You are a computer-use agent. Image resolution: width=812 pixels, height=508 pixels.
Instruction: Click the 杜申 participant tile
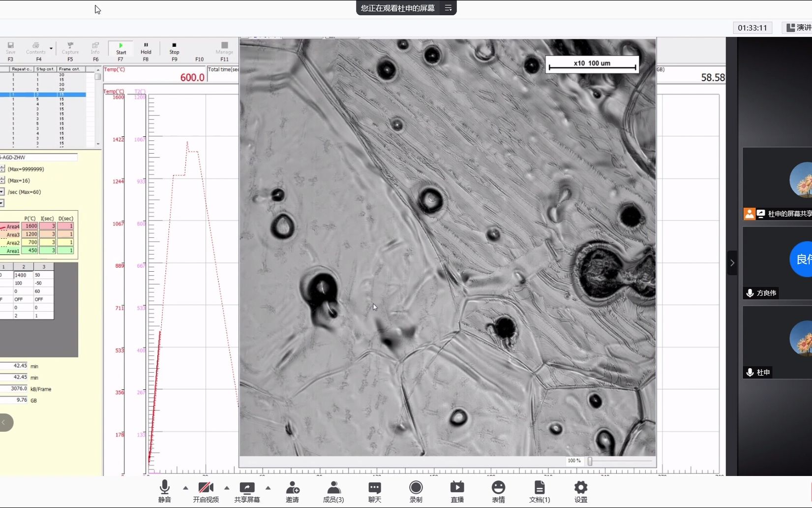point(777,342)
